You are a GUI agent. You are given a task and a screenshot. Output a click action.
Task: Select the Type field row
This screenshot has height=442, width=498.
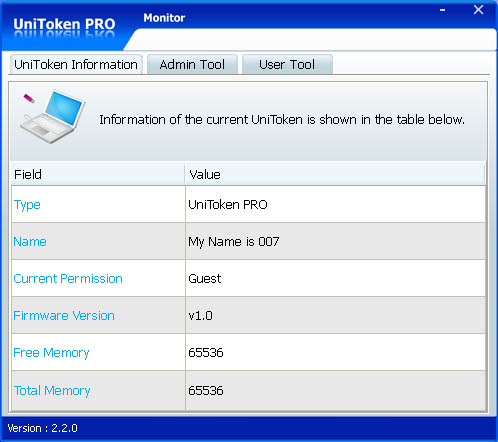pos(248,204)
